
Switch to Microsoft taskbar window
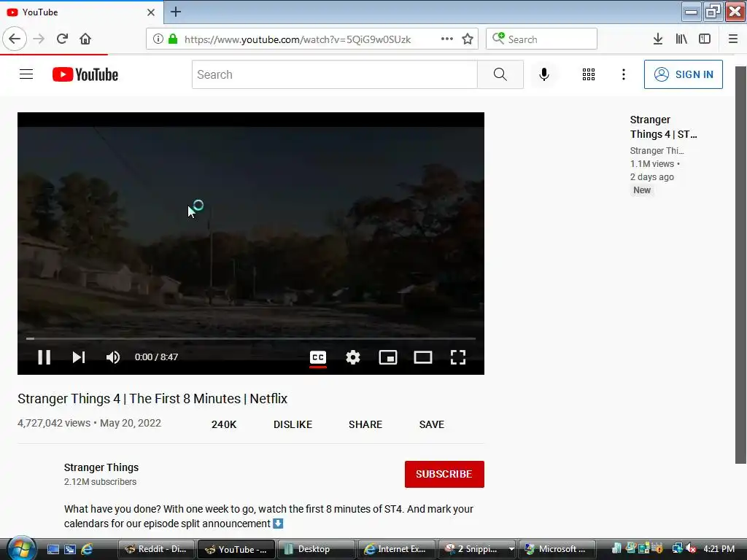pos(557,550)
